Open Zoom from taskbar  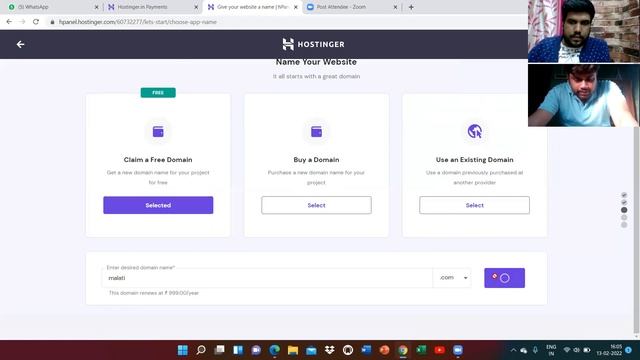coord(458,350)
